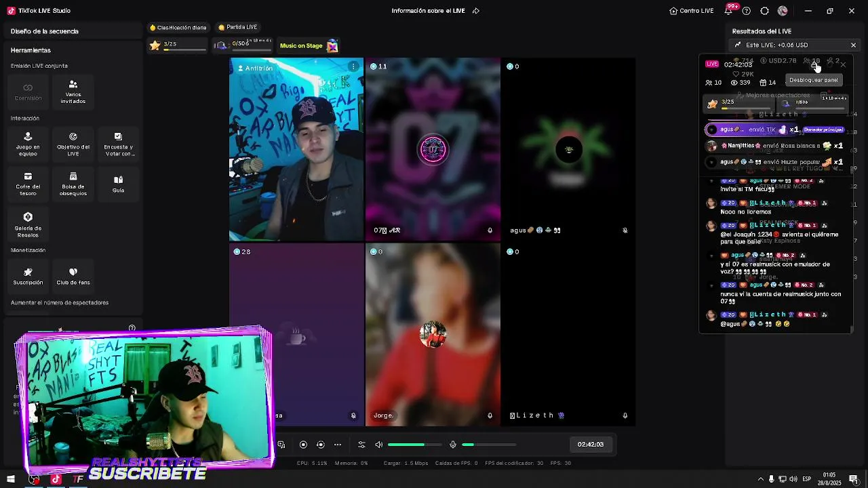Click Namjitties Rosa blanca gift message

click(776, 146)
